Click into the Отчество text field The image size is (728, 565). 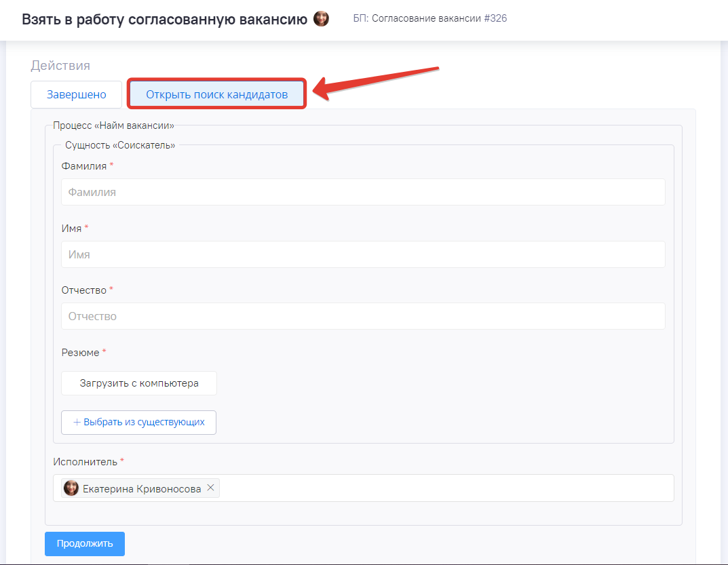tap(363, 316)
